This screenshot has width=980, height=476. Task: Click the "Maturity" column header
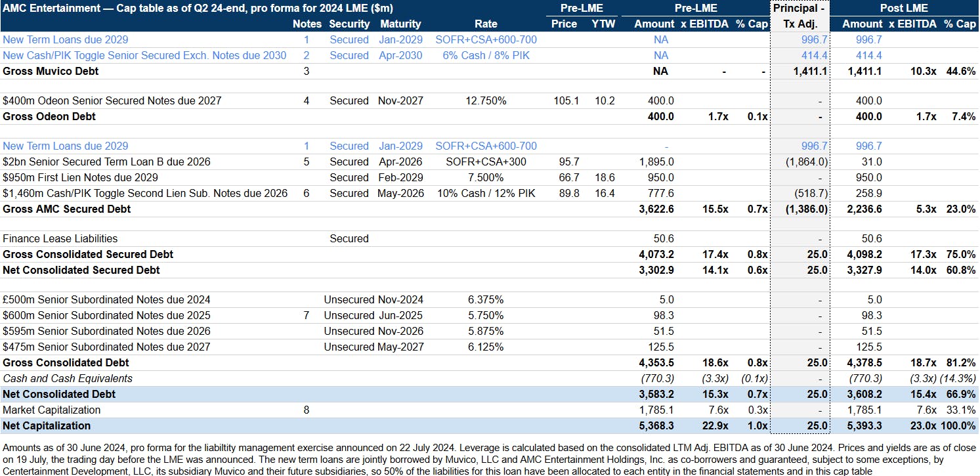[x=400, y=24]
